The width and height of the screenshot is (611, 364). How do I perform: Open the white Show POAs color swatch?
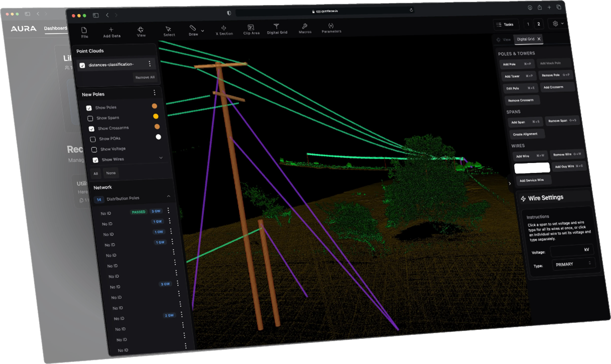(158, 137)
